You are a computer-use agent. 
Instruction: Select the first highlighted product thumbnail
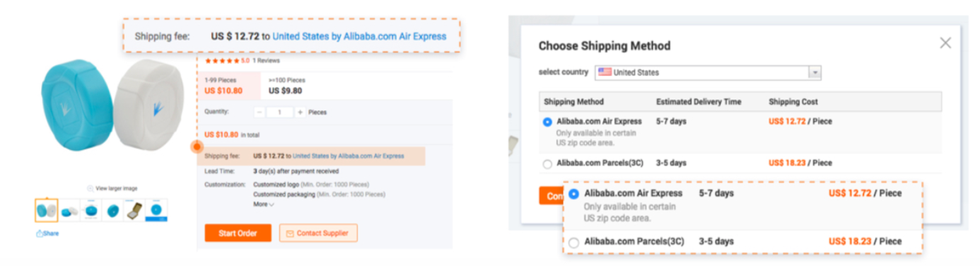46,211
